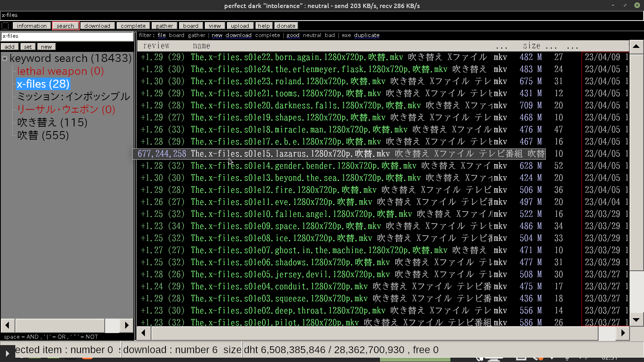Toggle the board filter
The width and height of the screenshot is (644, 362).
(x=177, y=35)
